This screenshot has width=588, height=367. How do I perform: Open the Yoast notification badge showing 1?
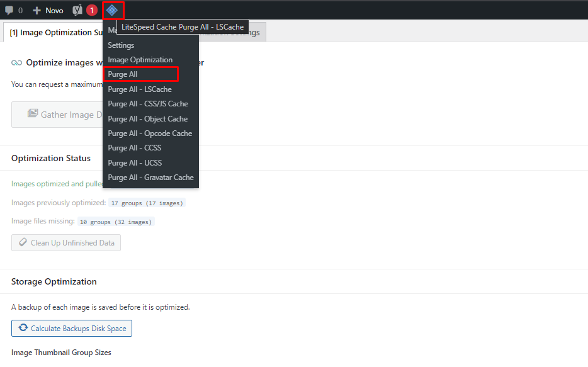pos(91,10)
